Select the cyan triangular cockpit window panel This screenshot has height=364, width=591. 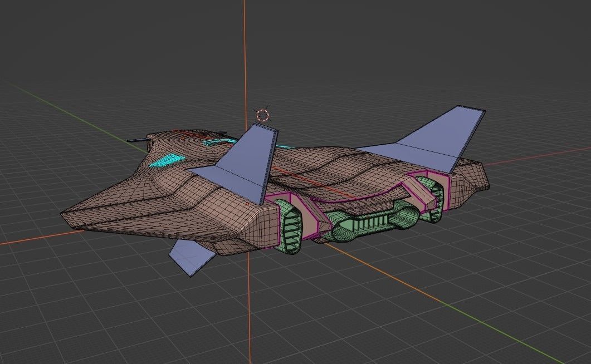point(167,160)
